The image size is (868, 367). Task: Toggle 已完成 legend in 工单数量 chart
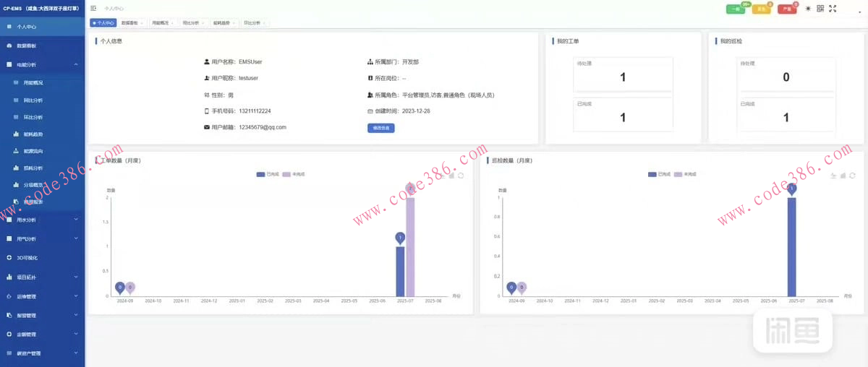point(268,174)
